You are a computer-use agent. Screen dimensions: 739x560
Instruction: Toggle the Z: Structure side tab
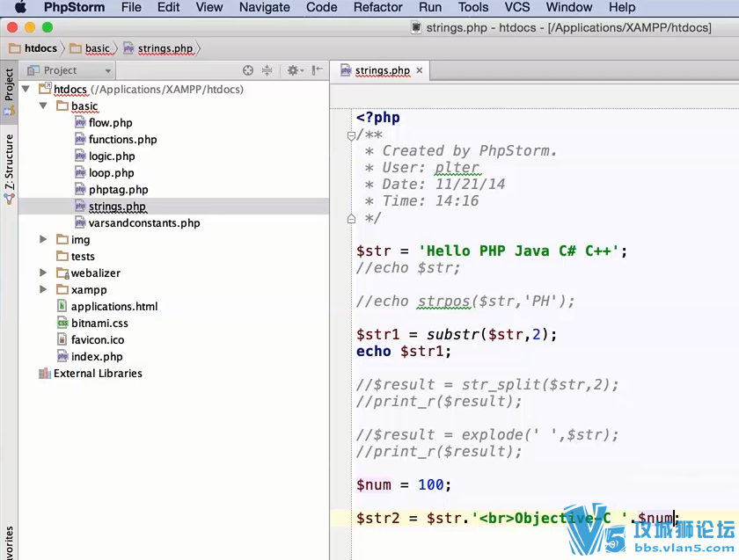[x=9, y=168]
